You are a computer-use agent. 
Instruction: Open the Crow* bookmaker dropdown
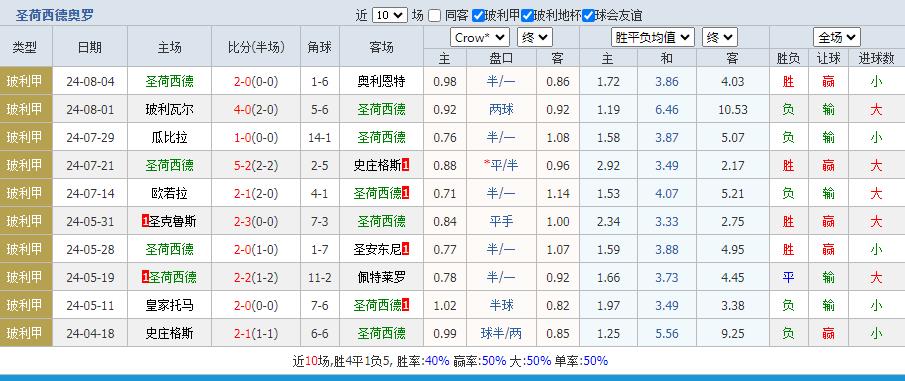(x=480, y=38)
